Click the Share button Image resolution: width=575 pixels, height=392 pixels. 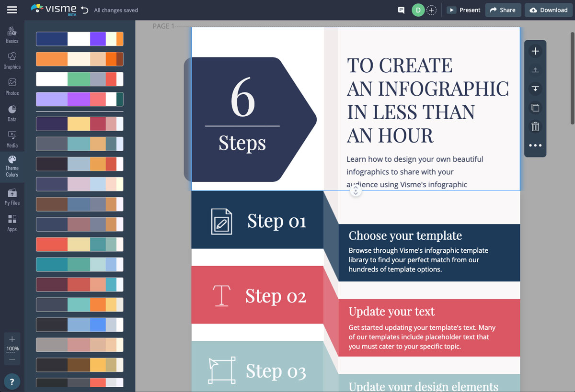pyautogui.click(x=503, y=10)
